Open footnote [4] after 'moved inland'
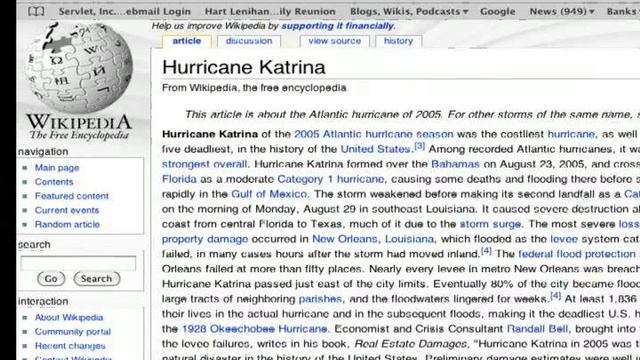The width and height of the screenshot is (640, 360). point(486,251)
